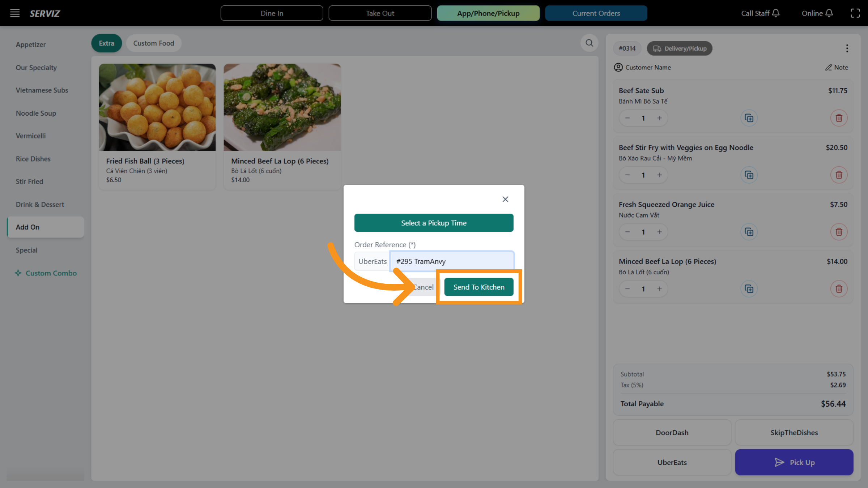Decrease the Beef Stir Fry quantity
868x488 pixels.
pyautogui.click(x=627, y=175)
